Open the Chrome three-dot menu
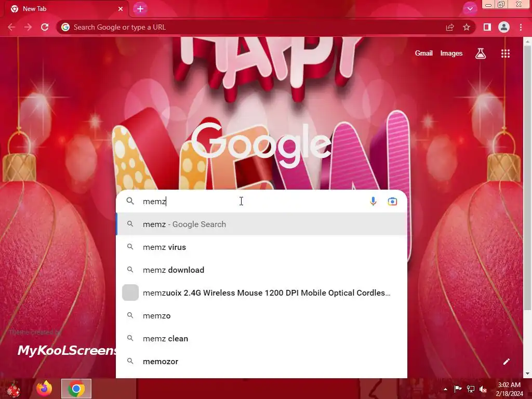Screen dimensions: 532x399 click(x=521, y=27)
